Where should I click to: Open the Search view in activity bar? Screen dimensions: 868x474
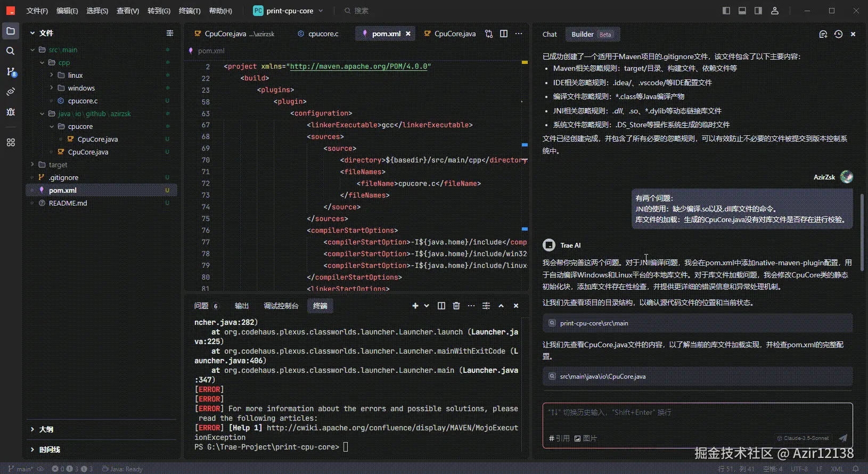click(11, 51)
